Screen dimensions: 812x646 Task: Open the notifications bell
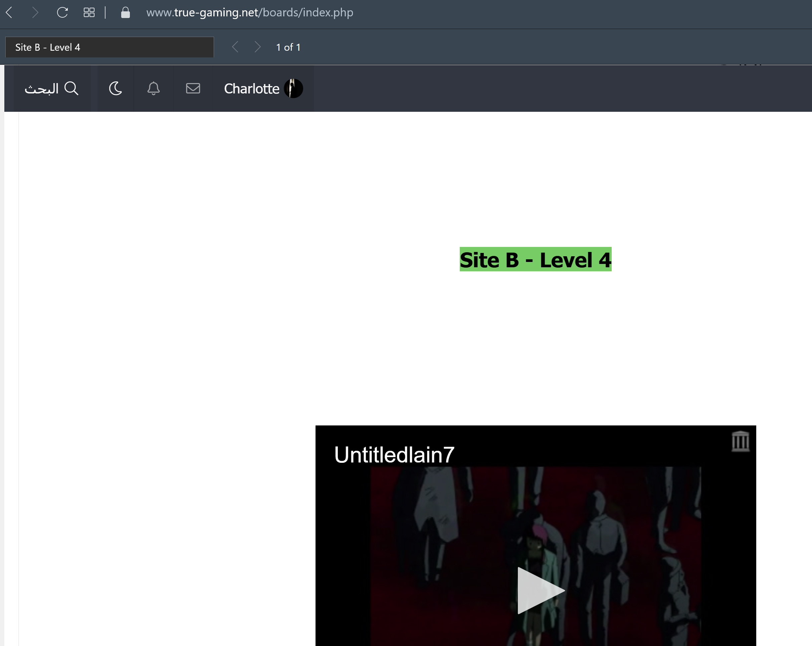[153, 89]
